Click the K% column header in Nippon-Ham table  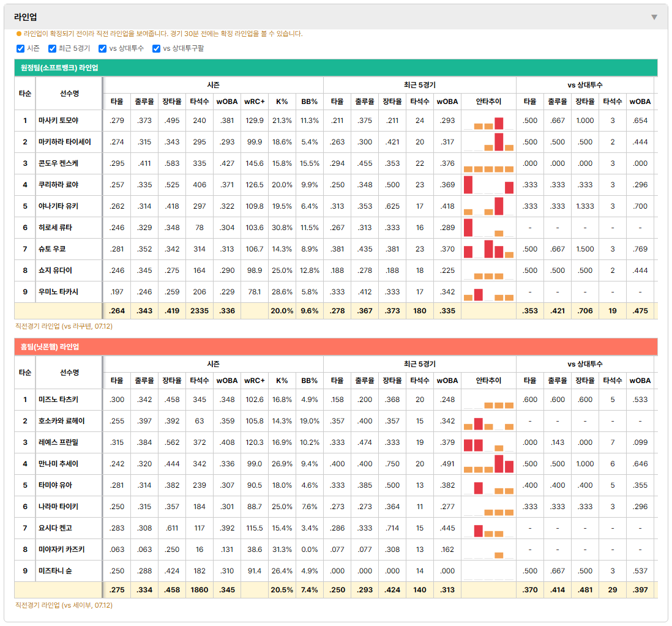pyautogui.click(x=282, y=381)
